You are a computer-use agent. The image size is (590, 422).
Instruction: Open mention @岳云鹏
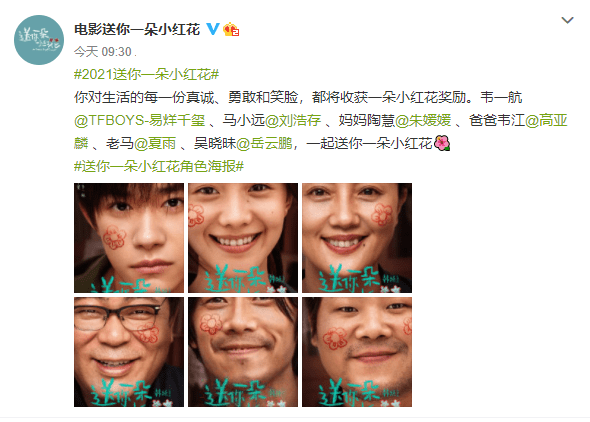[x=264, y=143]
